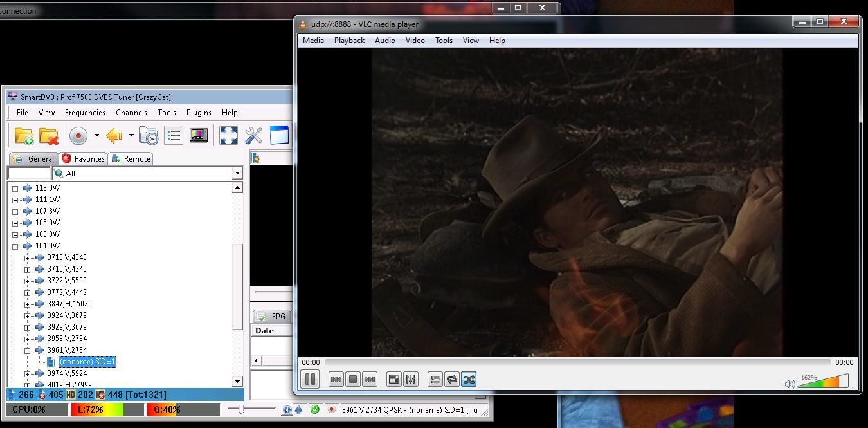Click the channel search input field
This screenshot has width=868, height=428.
29,173
